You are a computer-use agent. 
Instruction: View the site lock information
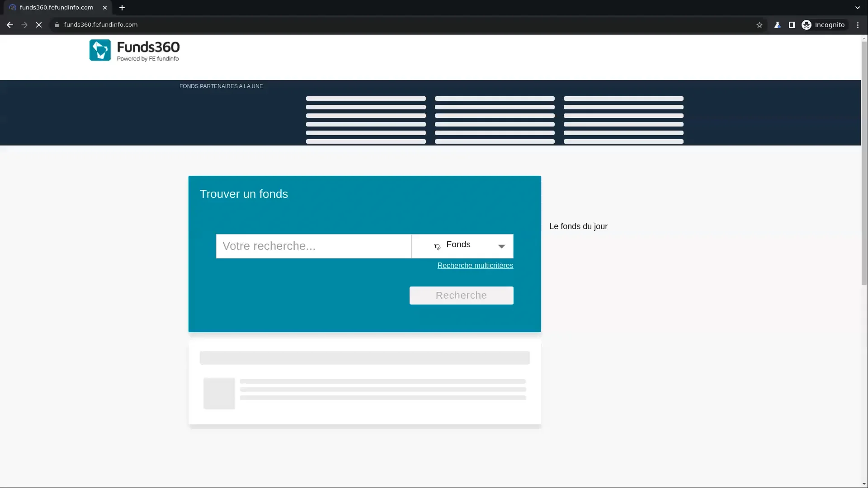point(57,25)
